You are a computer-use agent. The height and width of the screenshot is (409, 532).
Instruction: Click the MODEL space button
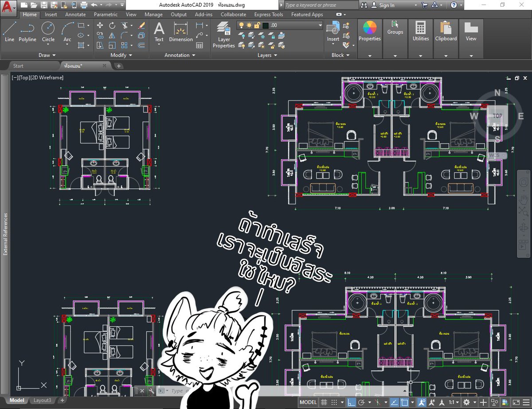click(x=308, y=402)
